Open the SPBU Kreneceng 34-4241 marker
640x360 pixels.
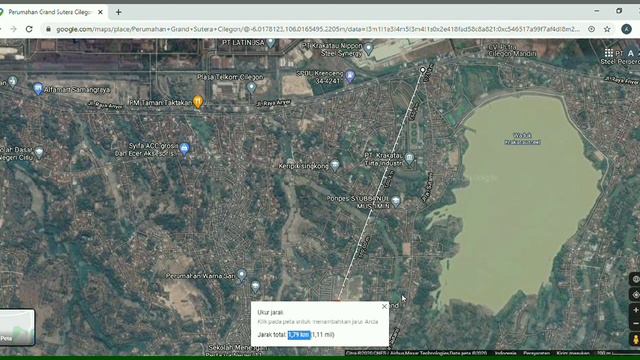point(350,76)
